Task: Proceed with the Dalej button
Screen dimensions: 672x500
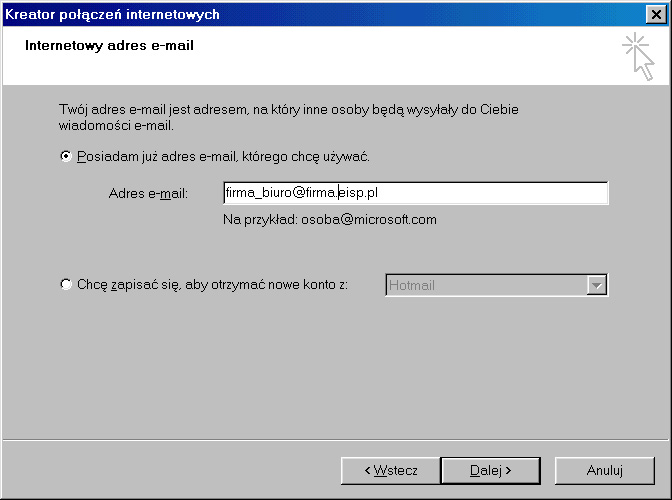Action: point(490,470)
